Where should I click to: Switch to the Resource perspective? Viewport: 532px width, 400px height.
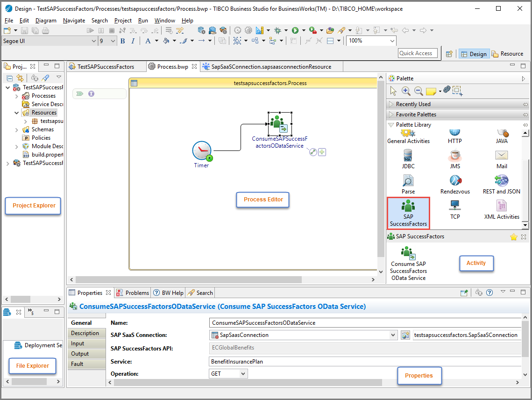click(x=507, y=54)
